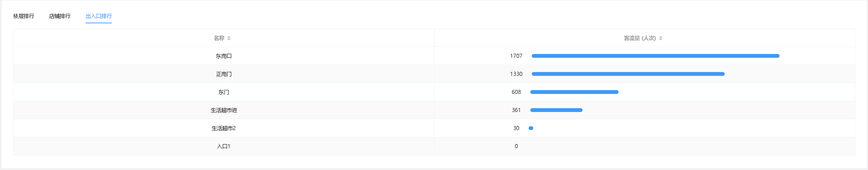This screenshot has height=170, width=868.
Task: Select the 正南门 row name
Action: (224, 74)
